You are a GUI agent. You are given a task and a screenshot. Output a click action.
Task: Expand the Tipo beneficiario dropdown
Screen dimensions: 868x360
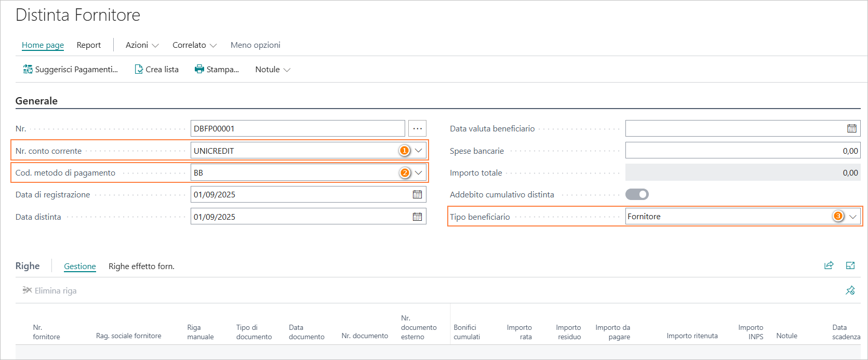tap(853, 217)
